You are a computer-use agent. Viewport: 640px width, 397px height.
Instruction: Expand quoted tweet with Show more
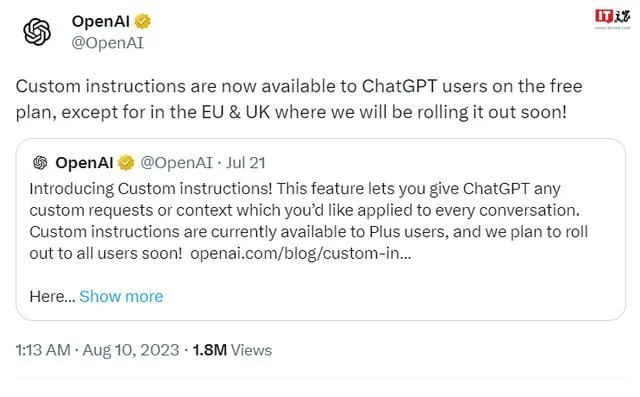(x=121, y=296)
